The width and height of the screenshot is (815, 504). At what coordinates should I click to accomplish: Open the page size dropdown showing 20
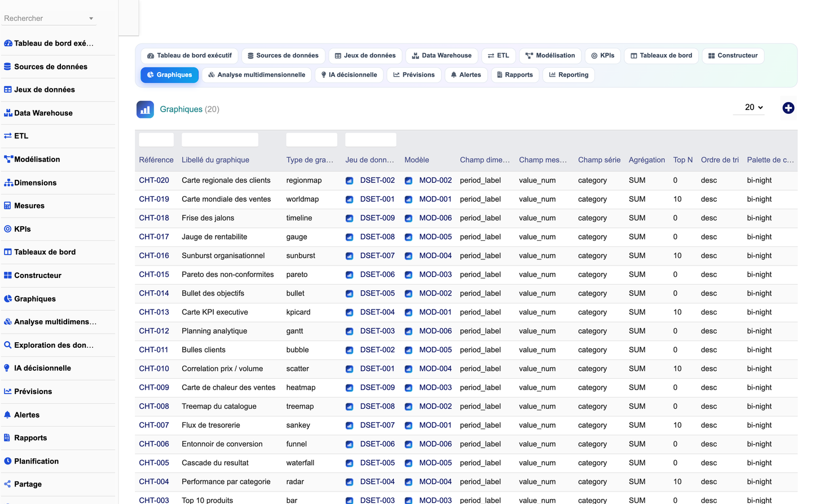pos(753,107)
